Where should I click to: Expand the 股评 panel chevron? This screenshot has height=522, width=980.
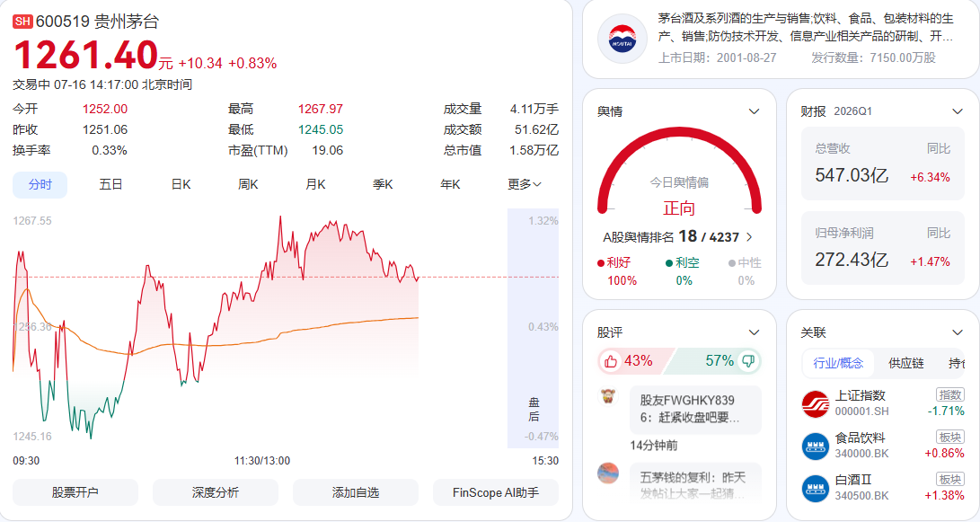(754, 332)
